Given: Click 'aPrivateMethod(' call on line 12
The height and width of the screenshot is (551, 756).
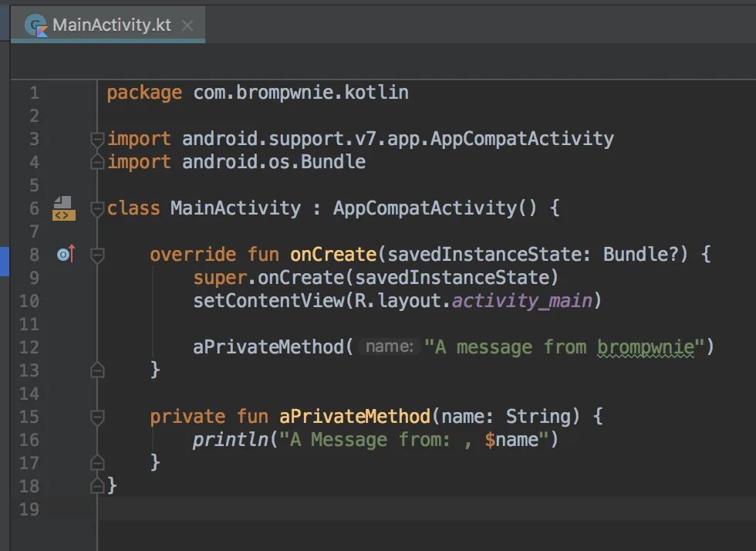Looking at the screenshot, I should 273,347.
